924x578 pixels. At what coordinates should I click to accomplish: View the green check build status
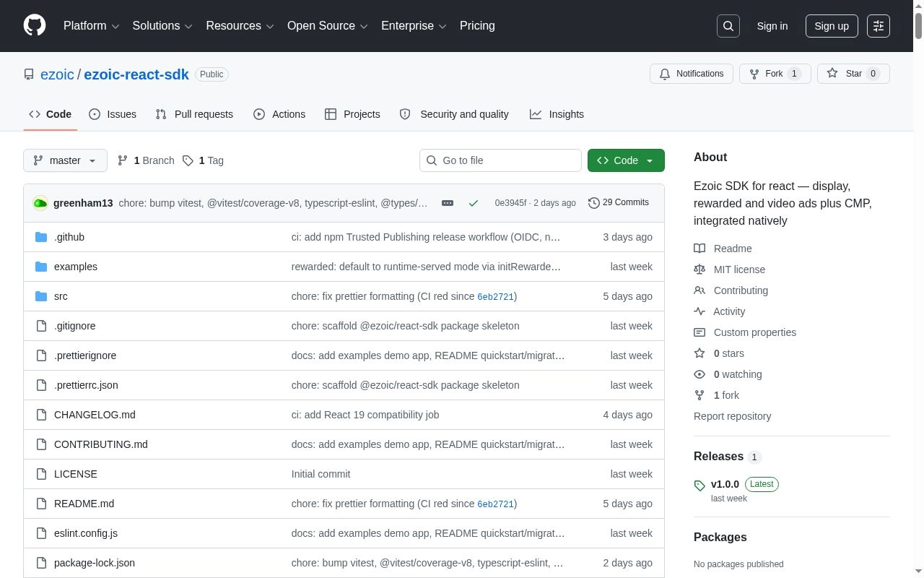coord(474,203)
